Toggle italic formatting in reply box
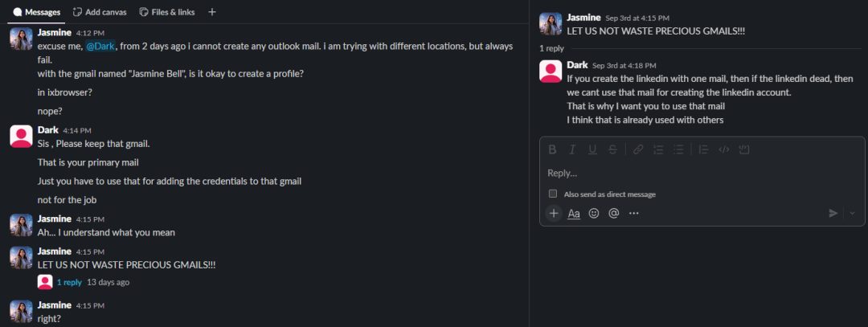The height and width of the screenshot is (327, 868). pyautogui.click(x=572, y=149)
